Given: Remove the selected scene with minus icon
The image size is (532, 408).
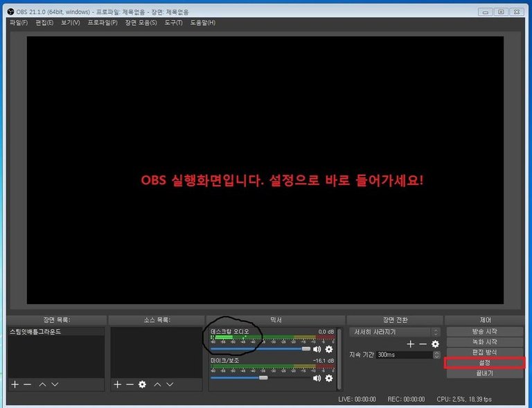Looking at the screenshot, I should point(28,384).
